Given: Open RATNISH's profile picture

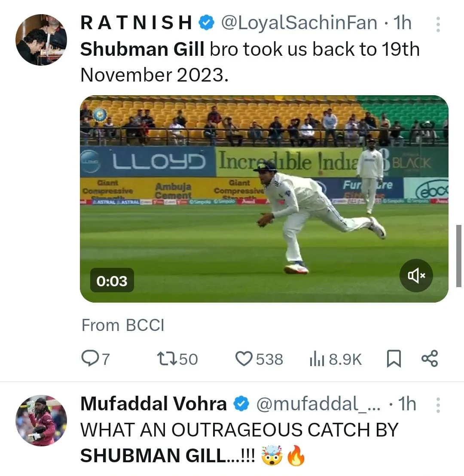Looking at the screenshot, I should (41, 39).
